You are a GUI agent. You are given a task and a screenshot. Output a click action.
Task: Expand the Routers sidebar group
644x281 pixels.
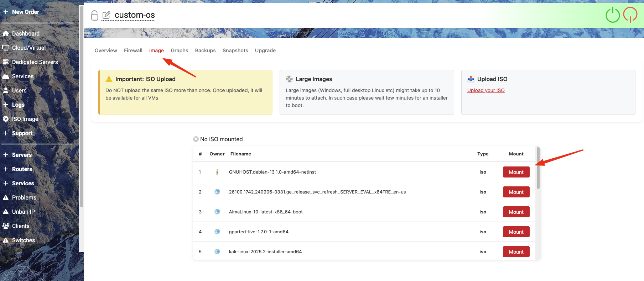pos(22,169)
